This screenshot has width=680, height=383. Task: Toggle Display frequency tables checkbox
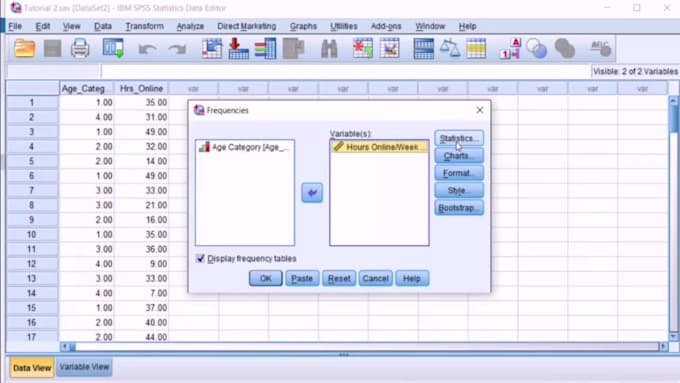tap(200, 259)
